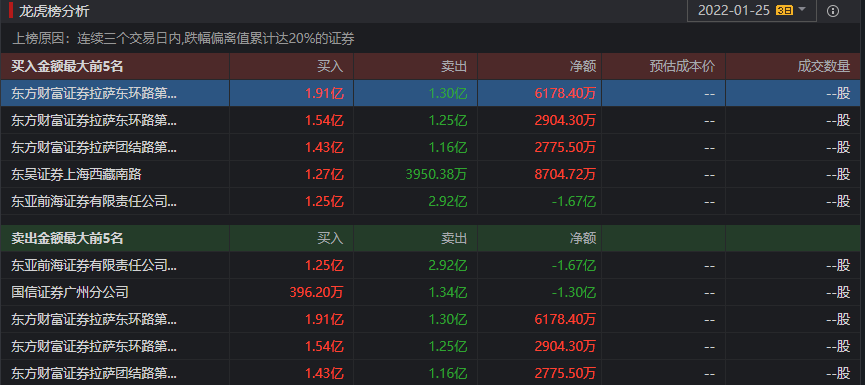Click the 龙虎榜分析 panel title
Viewport: 865px width, 385px height.
tap(54, 10)
